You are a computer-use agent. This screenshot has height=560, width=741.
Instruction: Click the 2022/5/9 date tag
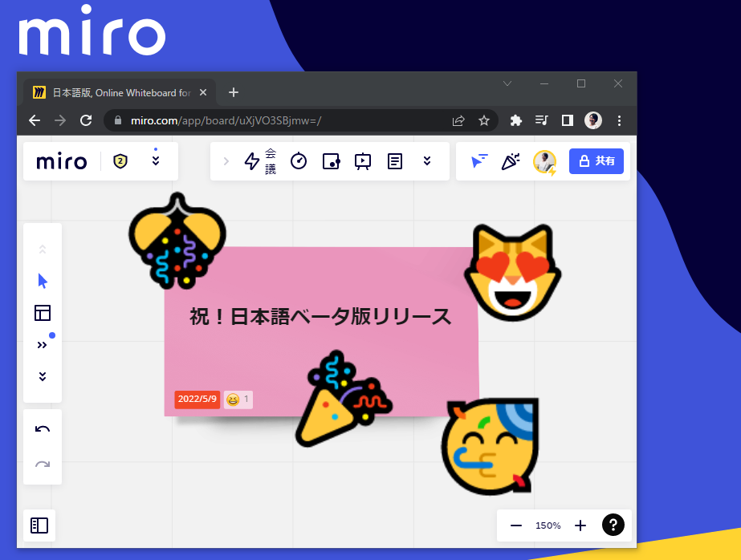coord(197,399)
